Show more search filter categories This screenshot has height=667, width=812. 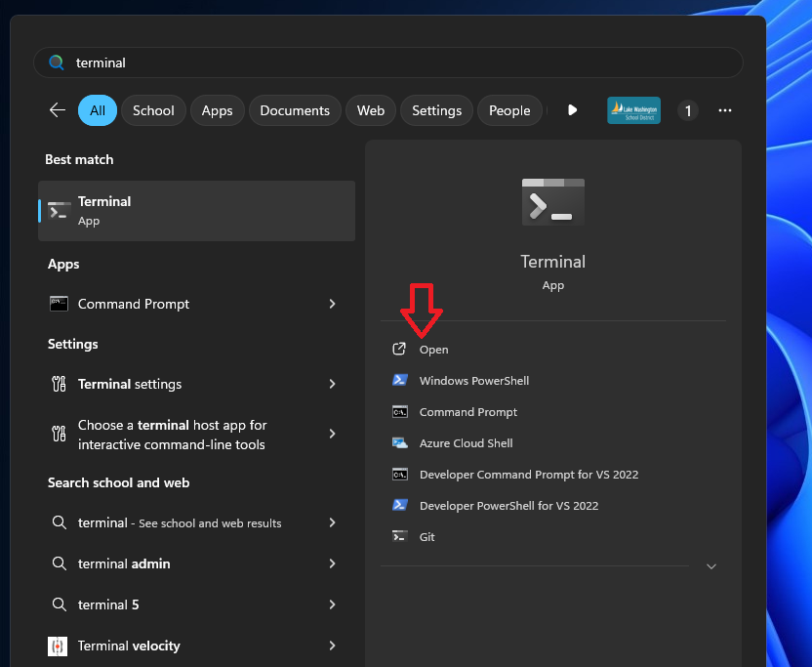(x=572, y=110)
